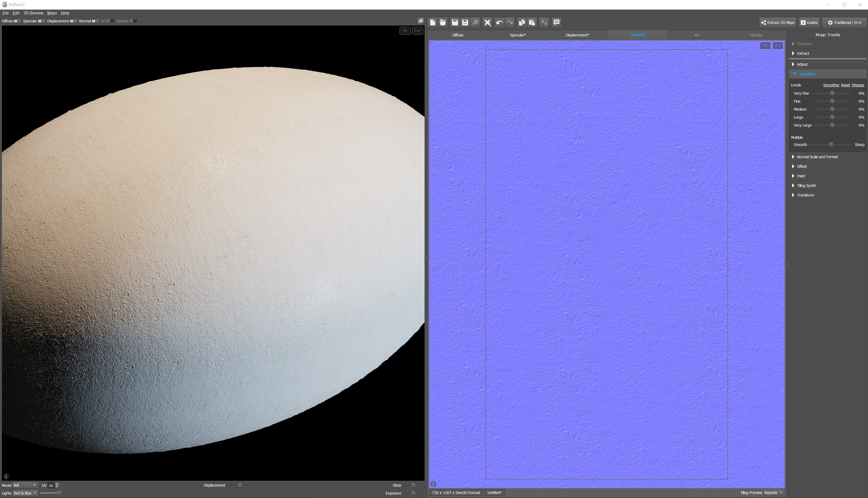The height and width of the screenshot is (498, 868).
Task: Toggle the Opacity map switch in 3D preview
Action: [133, 21]
